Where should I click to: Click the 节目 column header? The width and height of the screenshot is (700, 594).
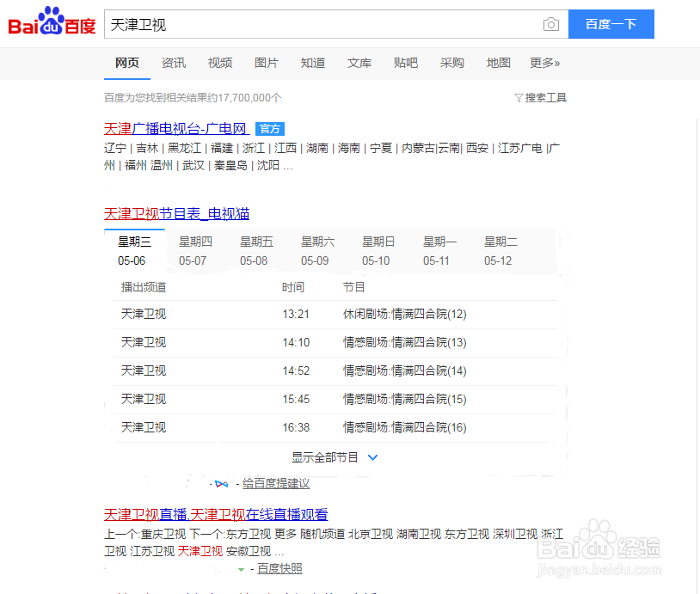tap(354, 287)
